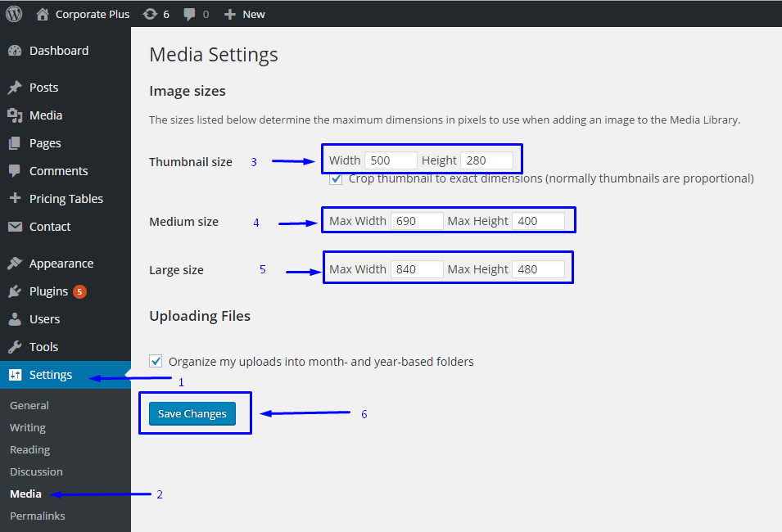Click the plus New icon
Screen dimensions: 782x532
229,15
